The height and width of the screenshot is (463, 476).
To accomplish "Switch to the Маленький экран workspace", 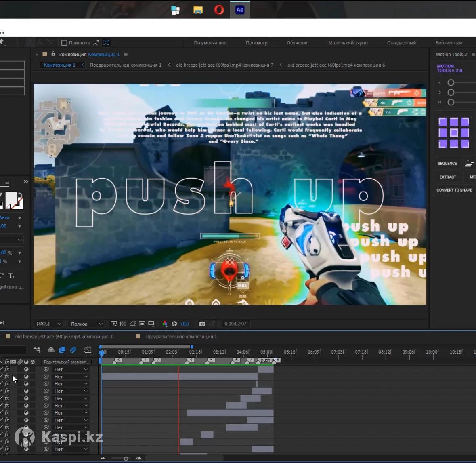I will click(348, 43).
